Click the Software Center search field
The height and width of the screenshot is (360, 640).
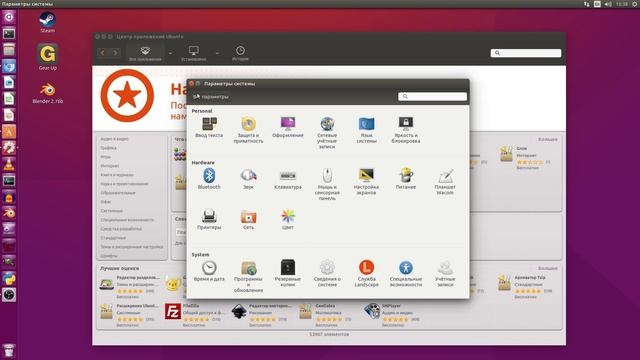pos(526,53)
